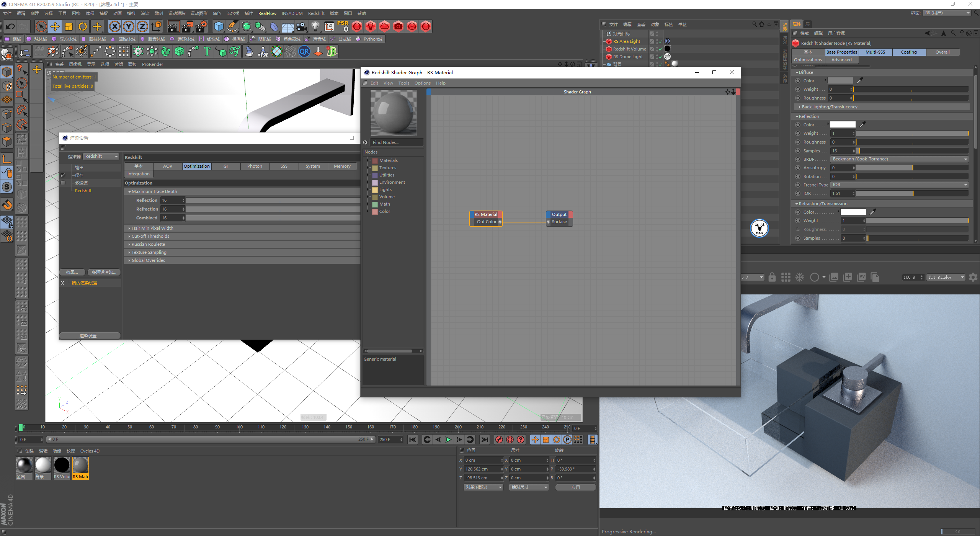Select the Rotate tool

83,26
